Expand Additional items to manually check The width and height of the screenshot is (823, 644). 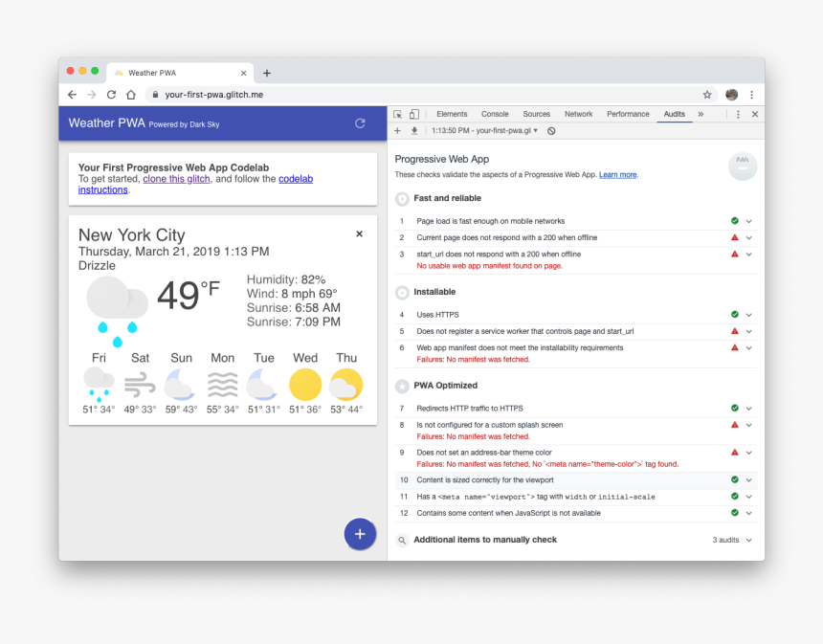(749, 540)
